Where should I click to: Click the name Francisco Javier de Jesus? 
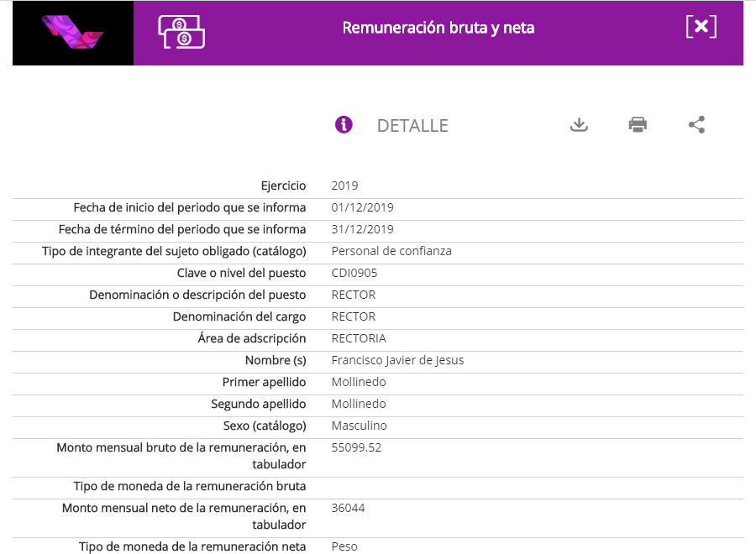coord(398,360)
